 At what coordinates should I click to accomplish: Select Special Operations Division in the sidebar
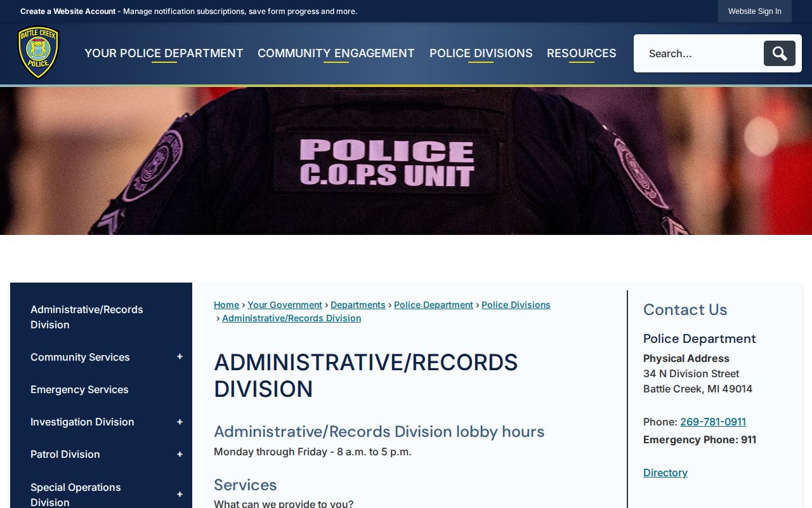tap(75, 495)
